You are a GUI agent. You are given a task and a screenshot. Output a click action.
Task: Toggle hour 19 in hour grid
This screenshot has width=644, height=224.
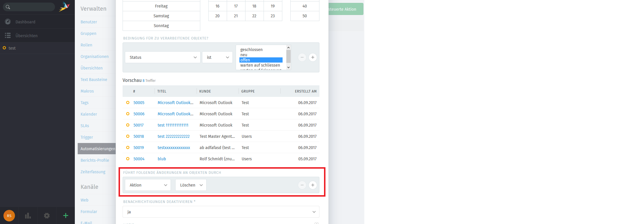tap(273, 6)
